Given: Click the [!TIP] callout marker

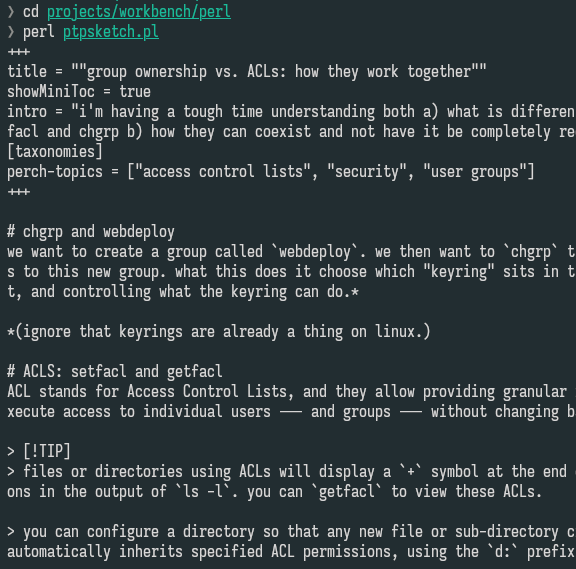Looking at the screenshot, I should point(47,451).
